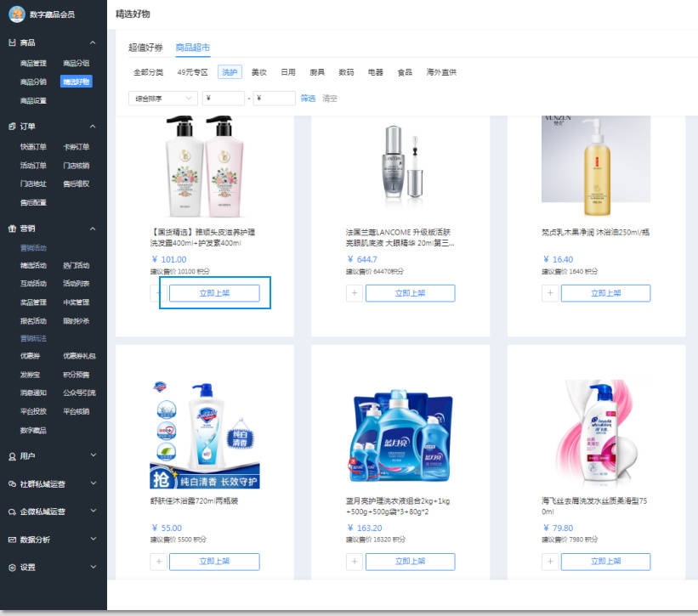Viewport: 698px width, 616px height.
Task: Click the 商品 section bag icon
Action: (13, 42)
